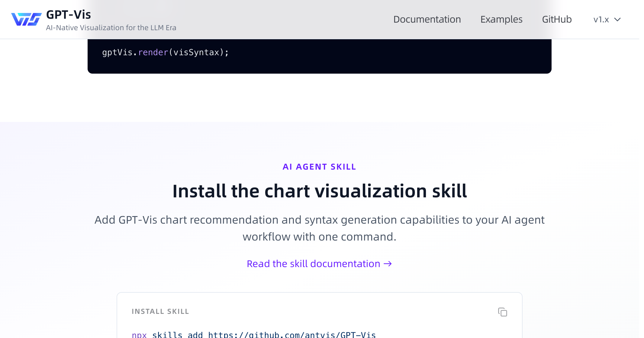Click the GPT-Vis site title
The image size is (644, 338).
pos(69,14)
